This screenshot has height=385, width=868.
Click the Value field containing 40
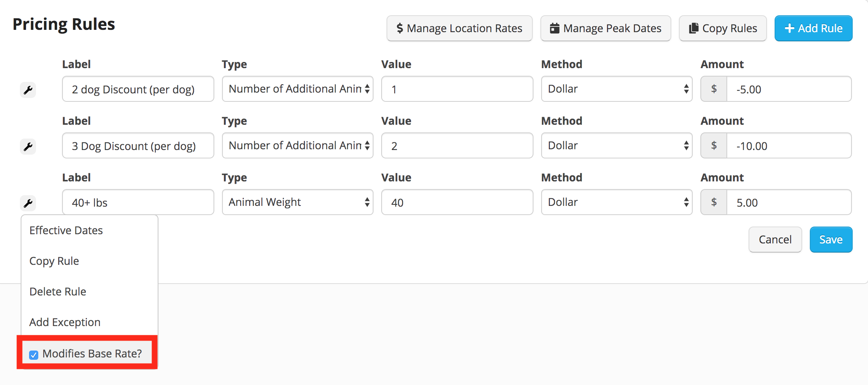click(457, 202)
